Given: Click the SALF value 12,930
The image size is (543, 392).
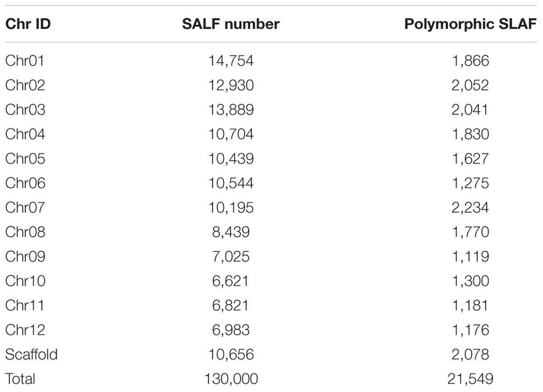Looking at the screenshot, I should coord(230,85).
